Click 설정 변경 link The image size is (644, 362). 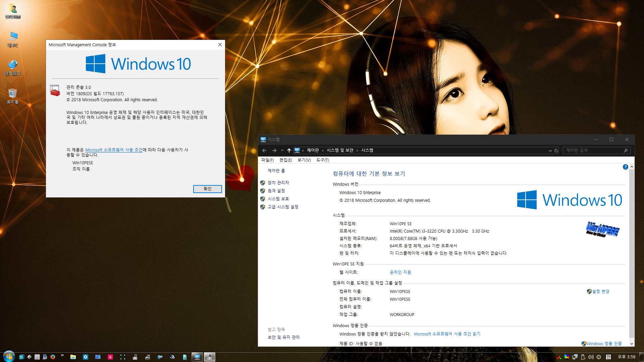[x=600, y=291]
